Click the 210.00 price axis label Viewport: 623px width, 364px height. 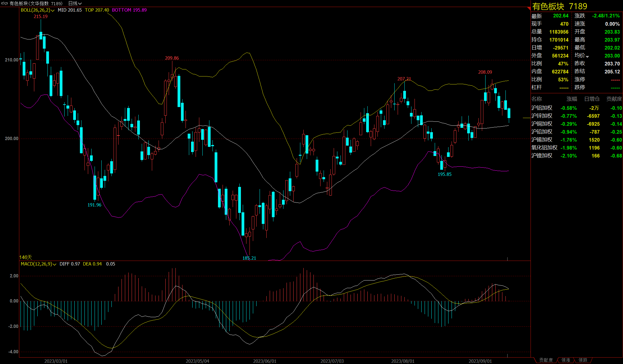click(12, 60)
